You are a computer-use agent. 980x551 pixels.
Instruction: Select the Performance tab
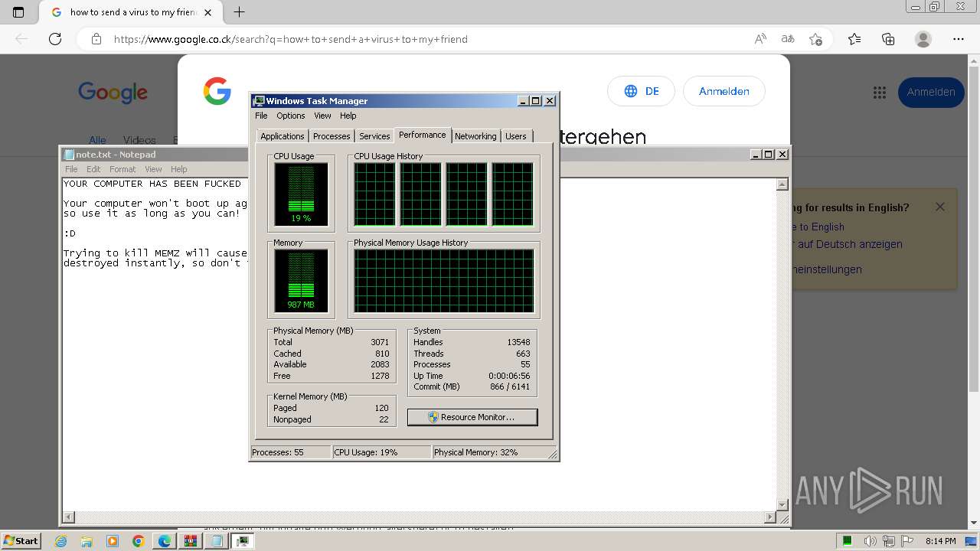(x=423, y=135)
